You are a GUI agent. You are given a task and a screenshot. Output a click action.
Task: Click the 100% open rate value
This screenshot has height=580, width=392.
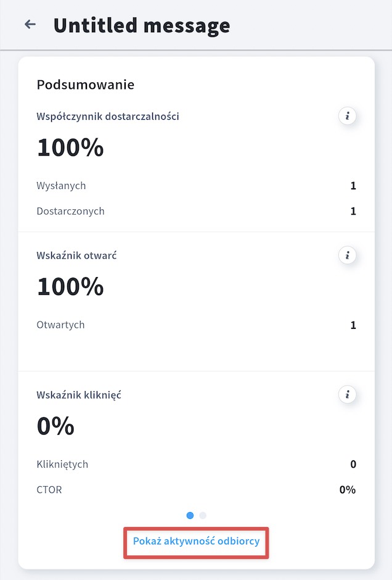[70, 286]
